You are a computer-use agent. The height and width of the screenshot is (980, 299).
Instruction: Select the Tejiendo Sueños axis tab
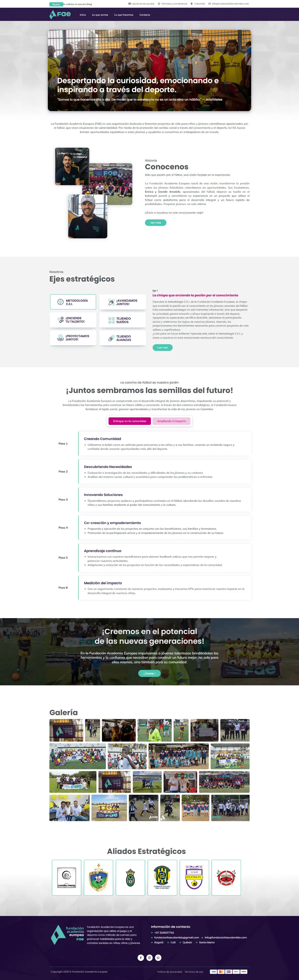pos(123,320)
